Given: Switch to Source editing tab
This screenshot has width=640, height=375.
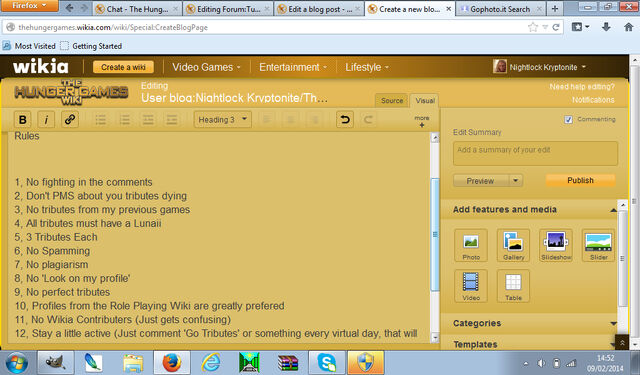Looking at the screenshot, I should tap(392, 101).
